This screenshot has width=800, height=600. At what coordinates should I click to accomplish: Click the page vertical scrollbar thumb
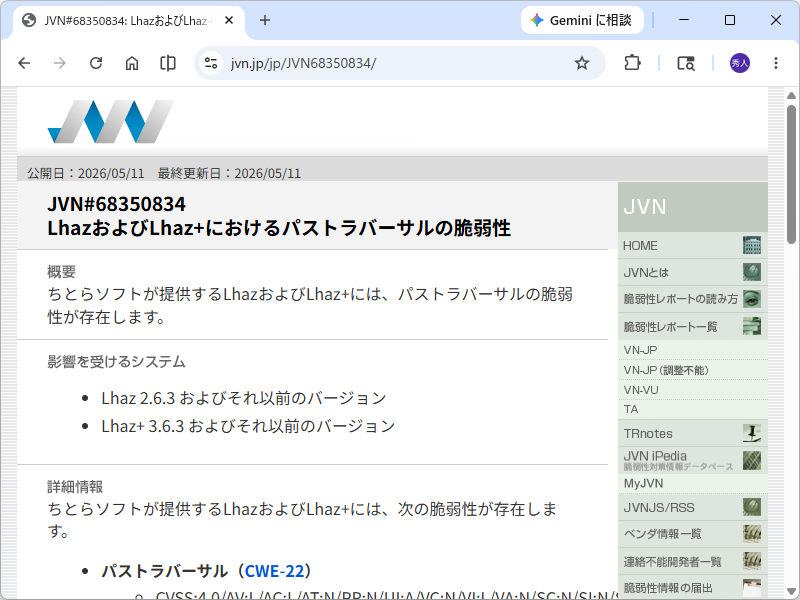click(x=791, y=174)
